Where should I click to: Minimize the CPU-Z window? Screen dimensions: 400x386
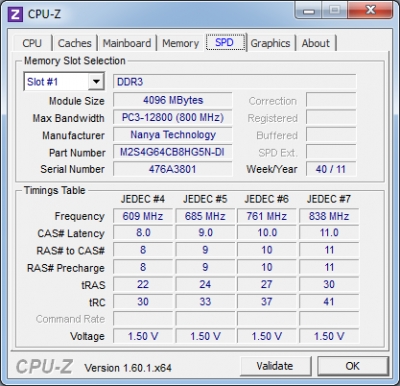click(x=309, y=11)
